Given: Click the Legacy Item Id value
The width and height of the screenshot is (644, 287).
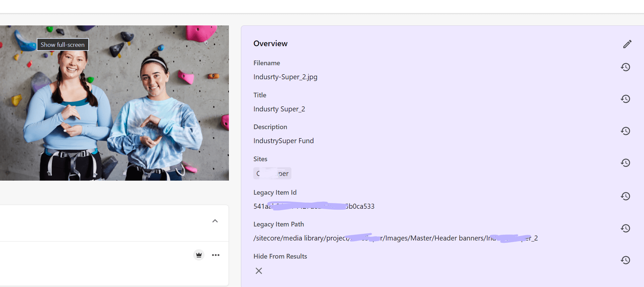Looking at the screenshot, I should click(314, 206).
